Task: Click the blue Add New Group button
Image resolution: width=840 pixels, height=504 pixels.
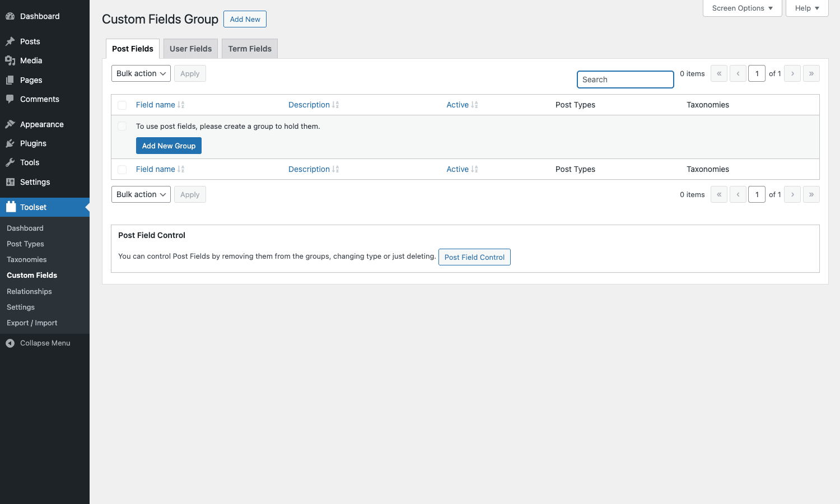Action: [x=169, y=146]
